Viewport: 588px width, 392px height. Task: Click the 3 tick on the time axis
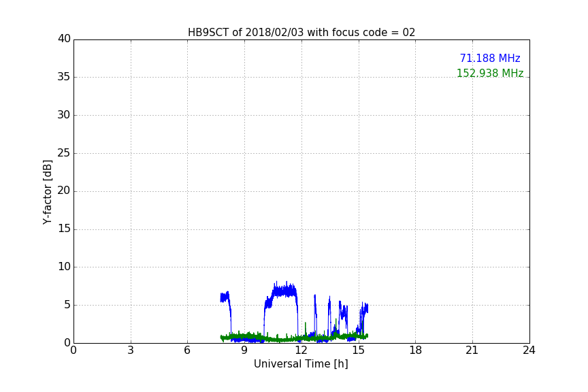(131, 350)
